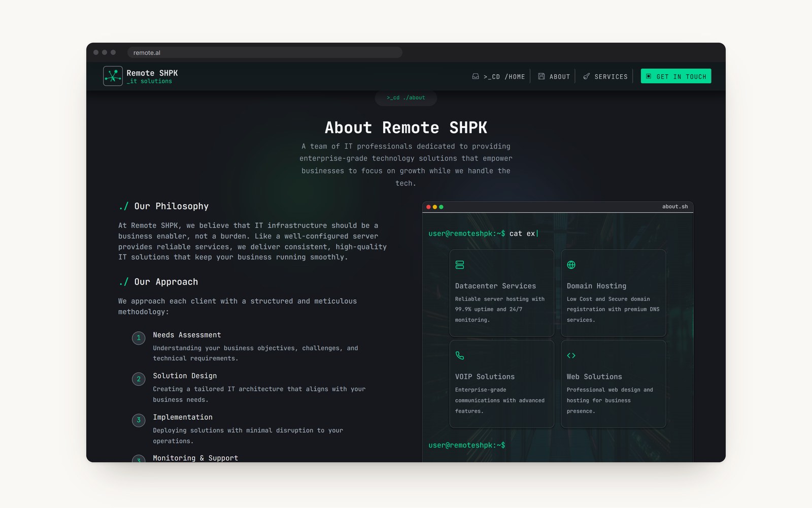Click 'Reliable server hosting with 99.9% uptime' text
Screen dimensions: 812x508
[x=500, y=309]
